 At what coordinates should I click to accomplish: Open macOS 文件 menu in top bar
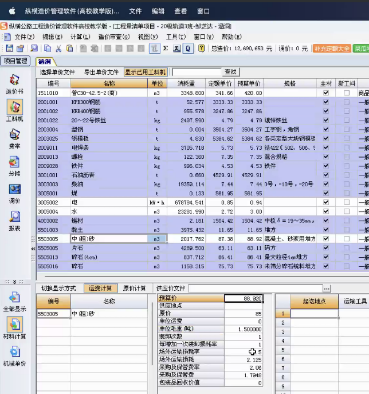135,11
